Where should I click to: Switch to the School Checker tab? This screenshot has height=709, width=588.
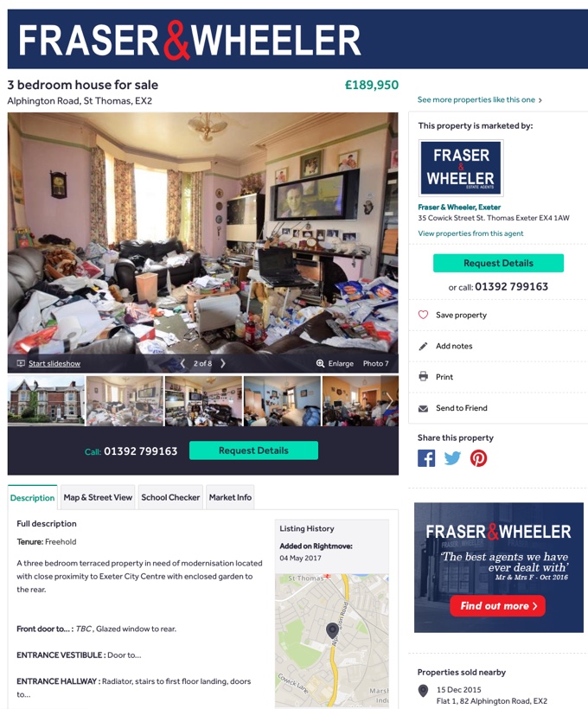(170, 497)
